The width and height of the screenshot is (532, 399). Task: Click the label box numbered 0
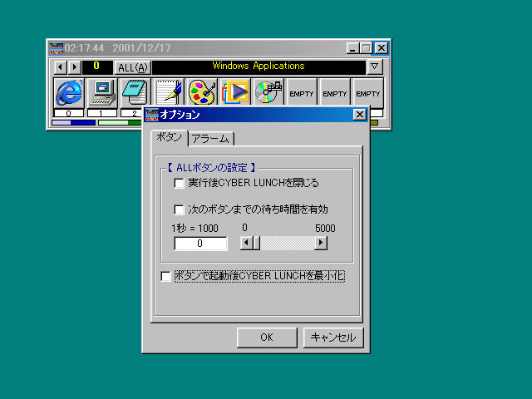[68, 113]
